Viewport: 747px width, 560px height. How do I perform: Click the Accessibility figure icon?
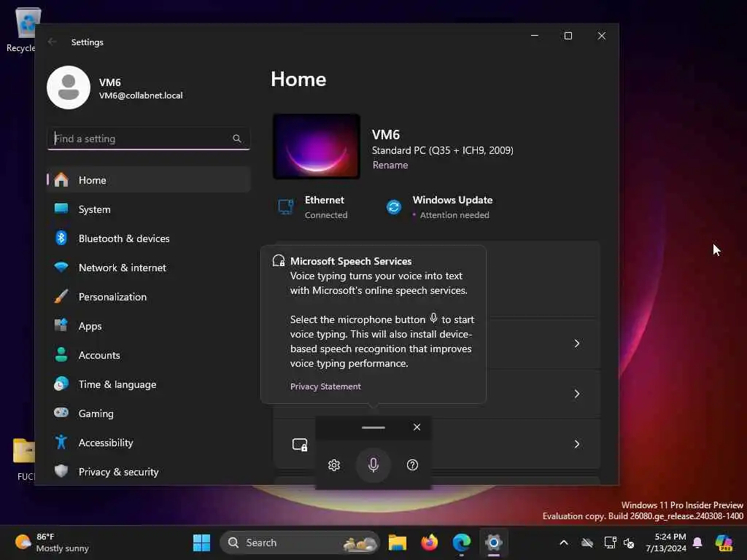click(x=61, y=443)
